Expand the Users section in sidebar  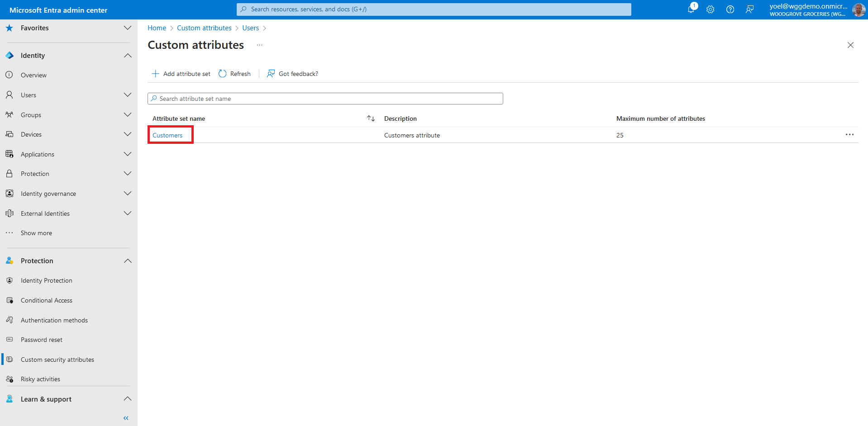pyautogui.click(x=128, y=95)
